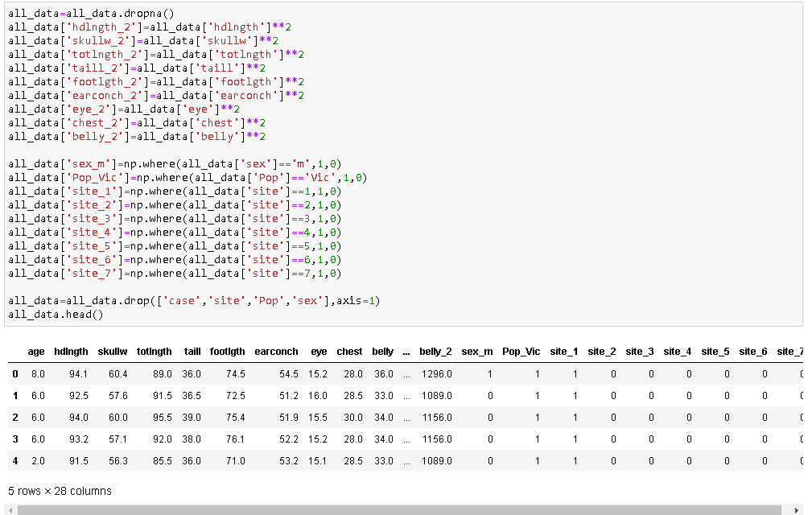Click the horizontal scrollbar's right arrow
Image resolution: width=812 pixels, height=515 pixels.
[797, 510]
